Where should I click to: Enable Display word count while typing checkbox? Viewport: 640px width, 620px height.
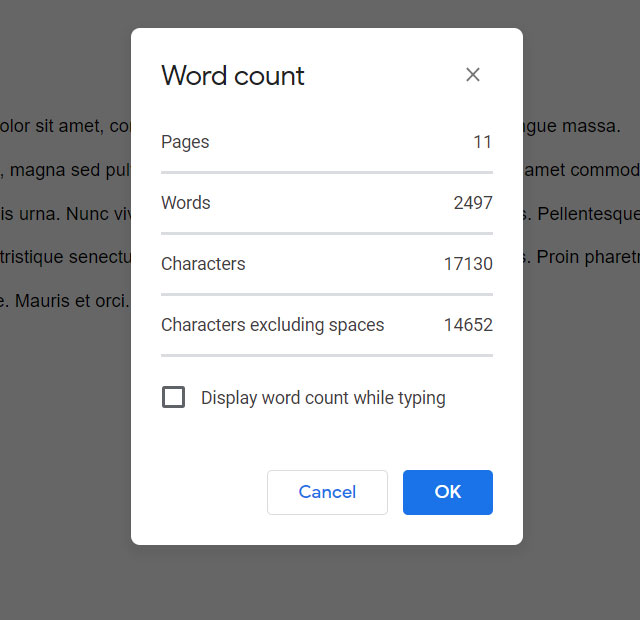(173, 397)
